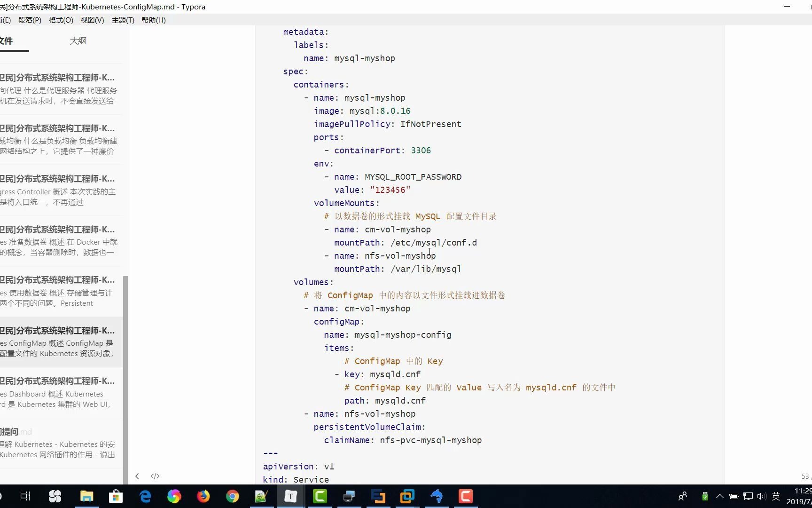Viewport: 812px width, 508px height.
Task: Click the "path: mysqld.cnf" line
Action: pos(385,401)
